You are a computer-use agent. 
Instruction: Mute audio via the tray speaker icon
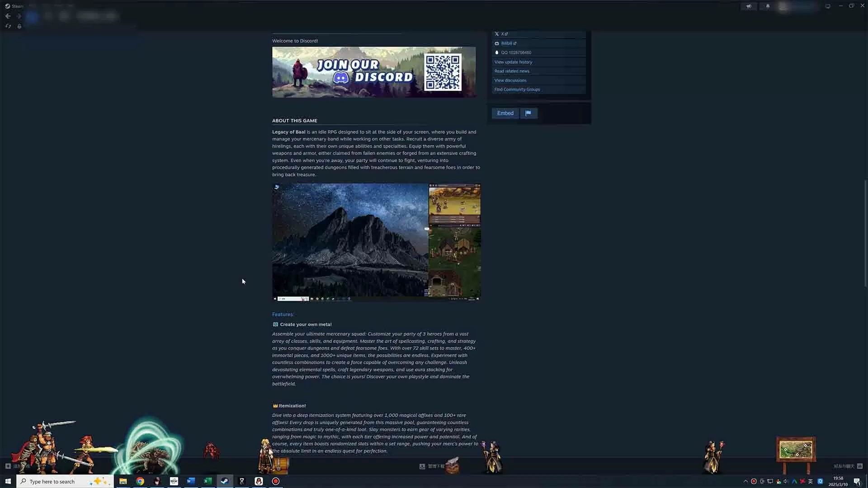[x=785, y=481]
